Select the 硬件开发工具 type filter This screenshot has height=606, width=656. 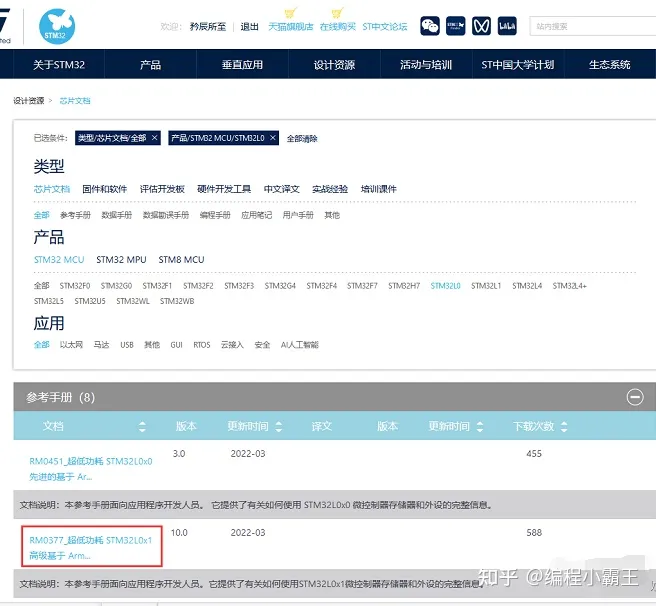[224, 189]
